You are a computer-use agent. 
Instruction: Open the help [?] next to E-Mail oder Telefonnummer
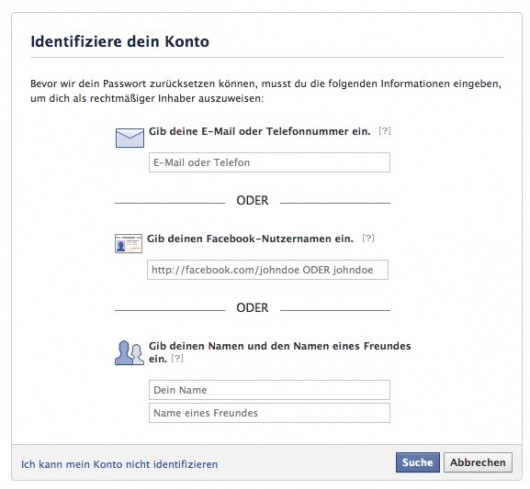(x=385, y=131)
